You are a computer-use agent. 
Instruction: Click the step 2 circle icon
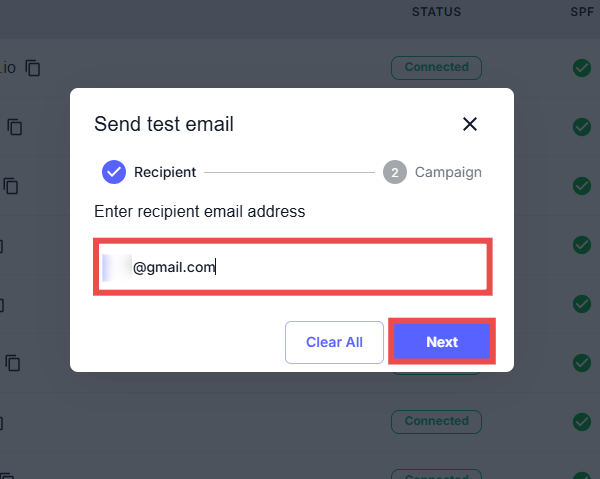pyautogui.click(x=395, y=172)
